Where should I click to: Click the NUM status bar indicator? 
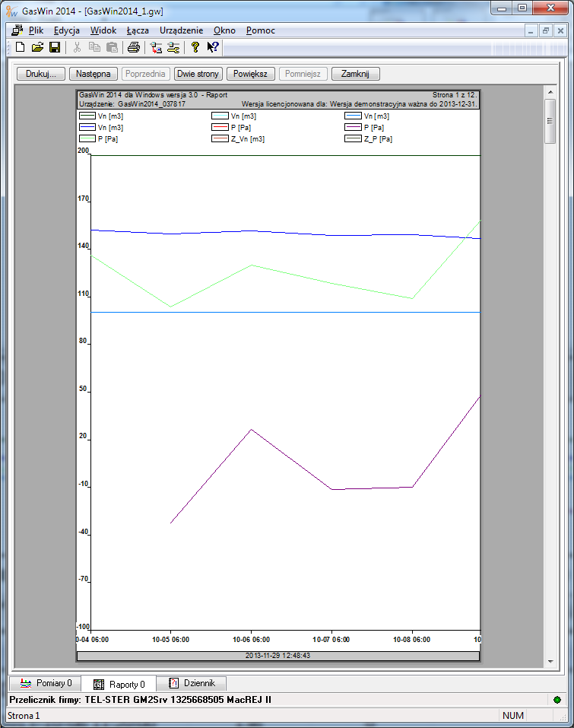coord(512,716)
